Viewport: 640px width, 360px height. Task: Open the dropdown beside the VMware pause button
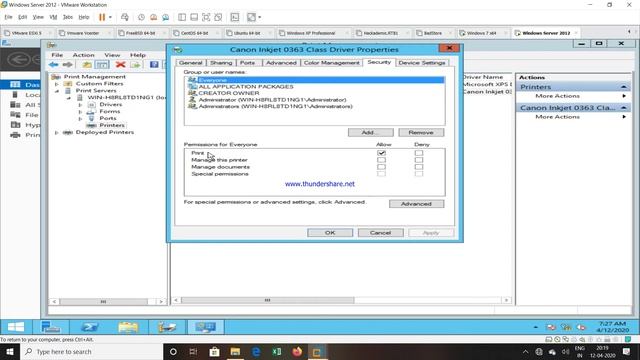(110, 17)
